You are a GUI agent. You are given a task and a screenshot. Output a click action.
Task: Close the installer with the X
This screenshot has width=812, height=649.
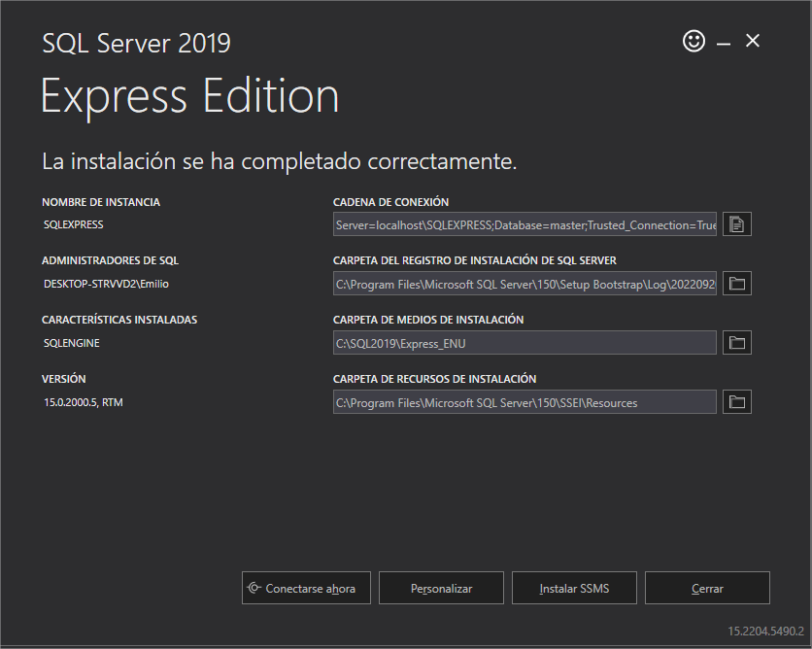(x=753, y=41)
